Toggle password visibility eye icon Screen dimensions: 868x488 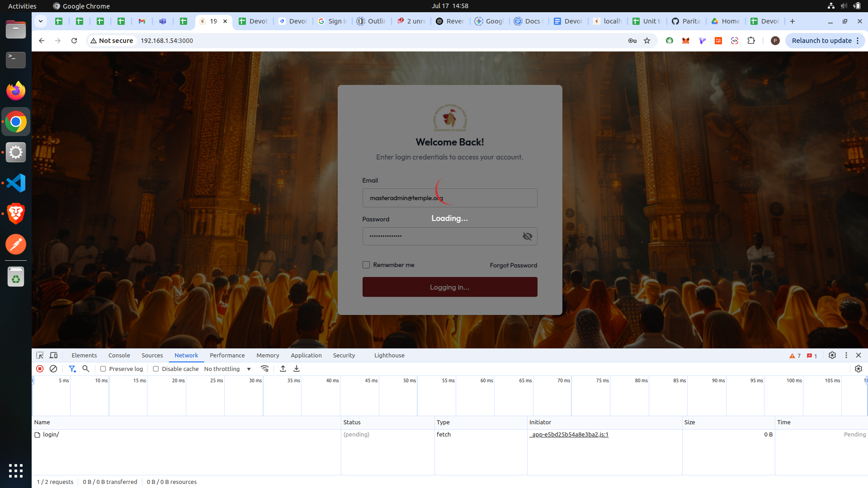(x=527, y=236)
